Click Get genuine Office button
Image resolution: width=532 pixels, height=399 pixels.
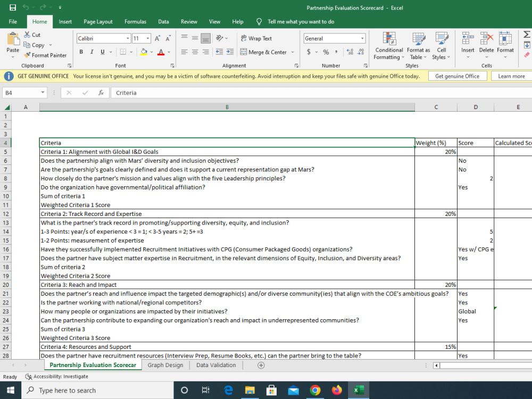(457, 76)
